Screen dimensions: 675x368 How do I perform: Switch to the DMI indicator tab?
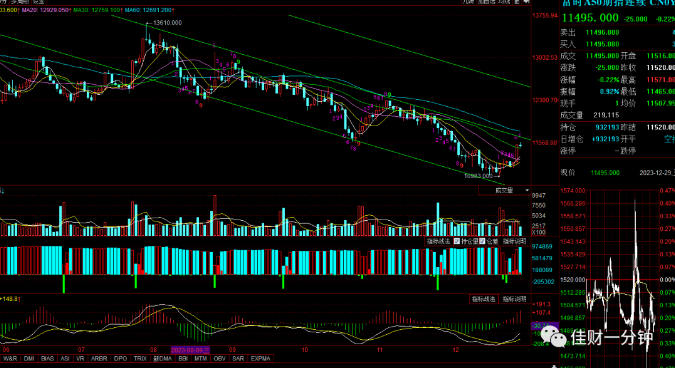pyautogui.click(x=29, y=358)
